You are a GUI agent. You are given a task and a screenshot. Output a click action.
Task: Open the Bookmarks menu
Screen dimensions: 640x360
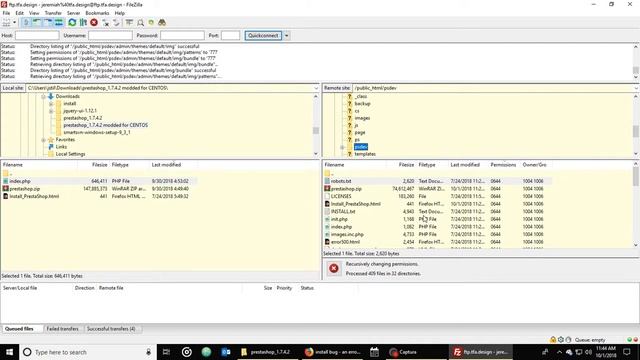[97, 13]
